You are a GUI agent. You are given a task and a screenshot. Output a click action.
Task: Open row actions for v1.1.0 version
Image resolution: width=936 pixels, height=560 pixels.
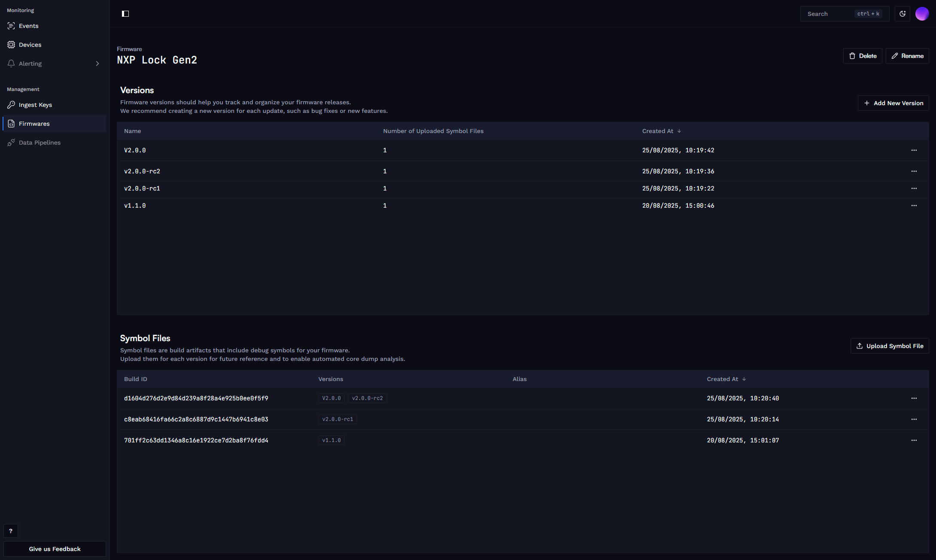pyautogui.click(x=914, y=206)
